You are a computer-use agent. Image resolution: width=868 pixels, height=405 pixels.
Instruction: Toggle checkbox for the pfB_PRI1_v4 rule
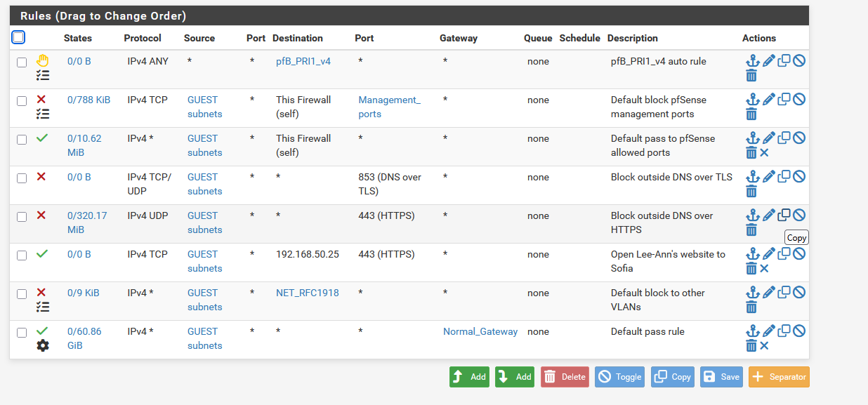point(22,62)
